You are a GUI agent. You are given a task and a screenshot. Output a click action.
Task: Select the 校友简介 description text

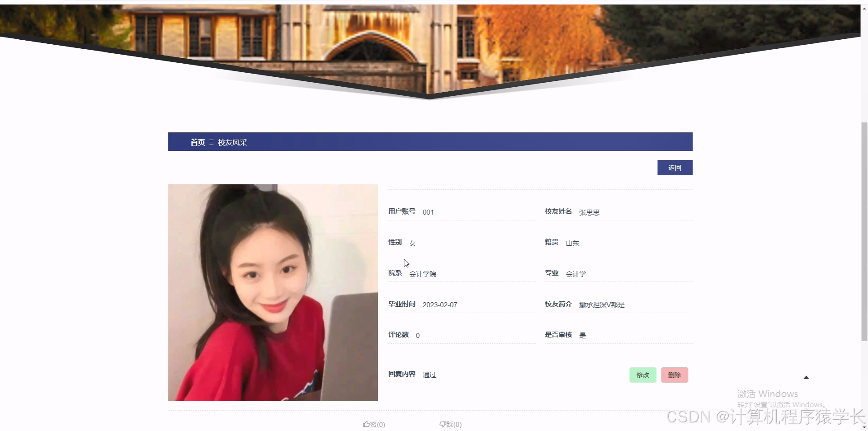click(602, 305)
